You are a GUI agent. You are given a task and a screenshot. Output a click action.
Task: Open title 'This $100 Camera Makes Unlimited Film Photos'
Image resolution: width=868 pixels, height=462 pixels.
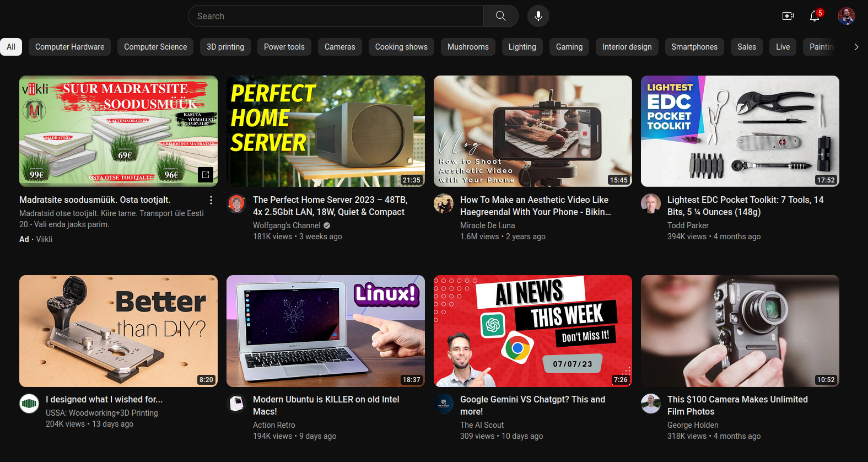tap(737, 405)
